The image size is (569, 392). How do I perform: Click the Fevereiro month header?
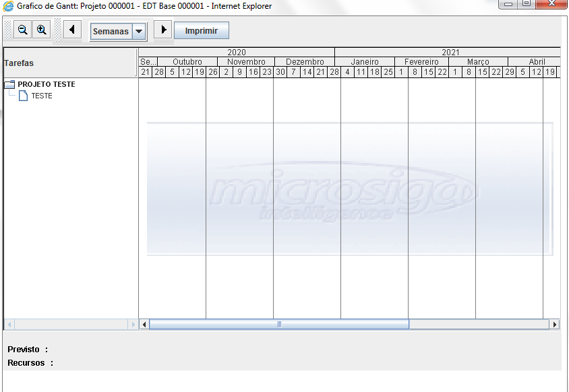pyautogui.click(x=421, y=62)
